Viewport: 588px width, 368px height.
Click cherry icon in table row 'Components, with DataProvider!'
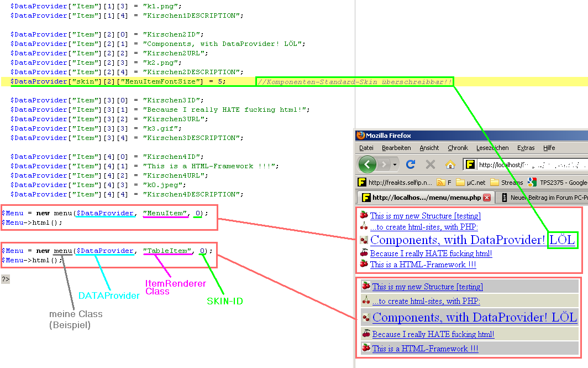(x=366, y=317)
